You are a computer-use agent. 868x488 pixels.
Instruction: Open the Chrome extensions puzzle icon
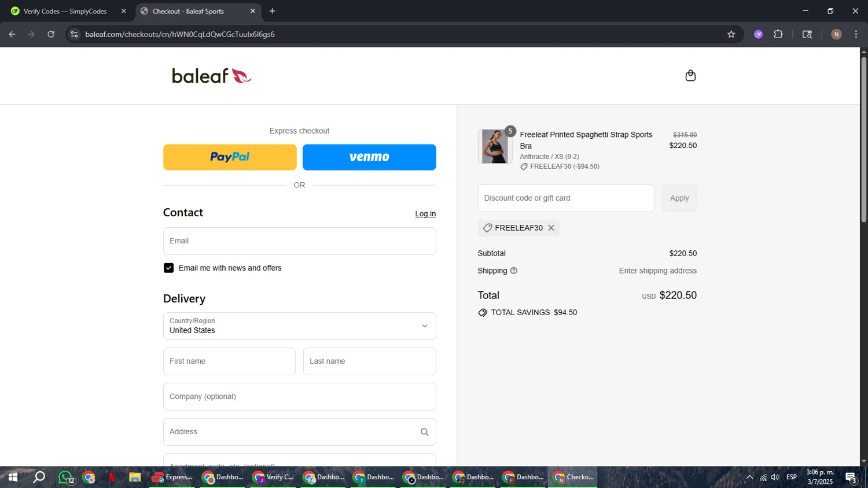click(x=778, y=34)
